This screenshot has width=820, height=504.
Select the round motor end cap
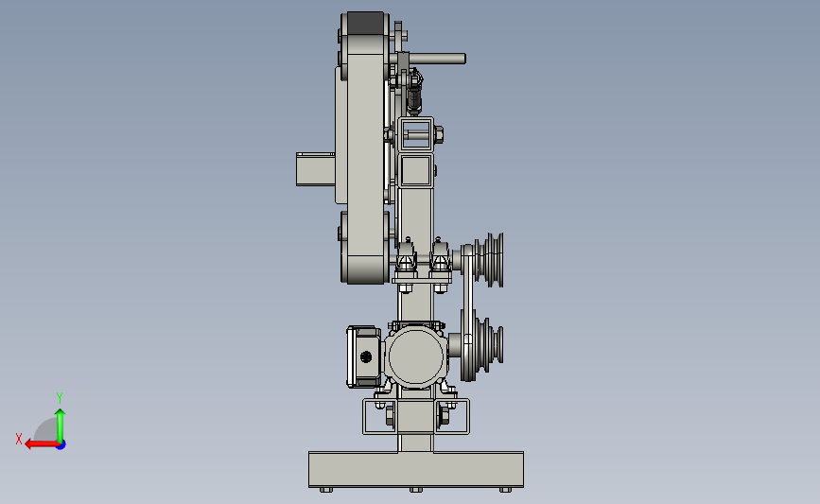tap(416, 356)
